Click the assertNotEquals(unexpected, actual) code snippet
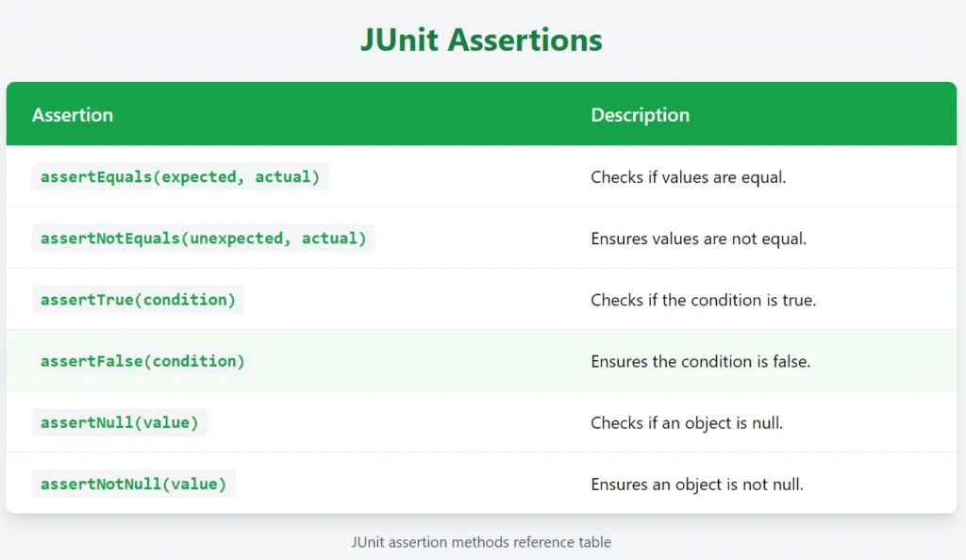Viewport: 966px width, 560px height. (x=204, y=239)
